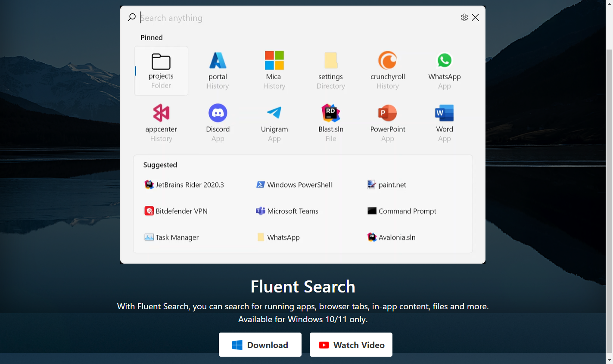
Task: Launch the pinned WhatsApp app icon
Action: tap(445, 60)
